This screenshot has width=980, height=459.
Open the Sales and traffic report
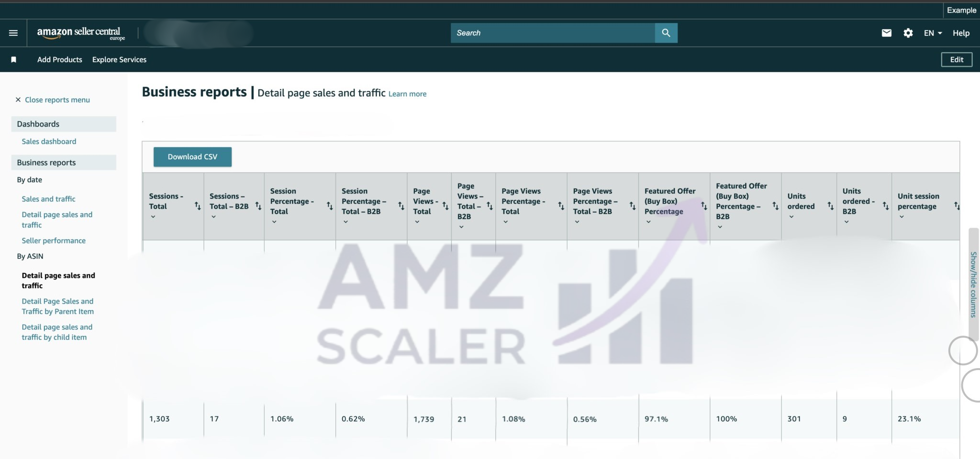pos(48,199)
